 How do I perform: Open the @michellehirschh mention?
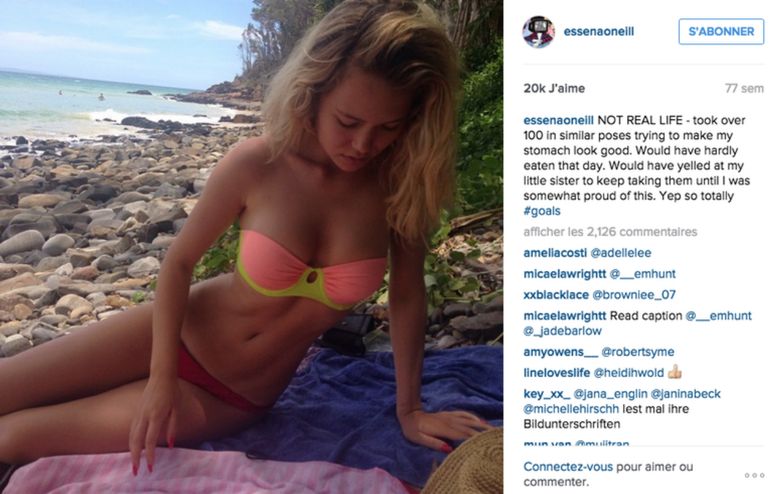[x=571, y=409]
